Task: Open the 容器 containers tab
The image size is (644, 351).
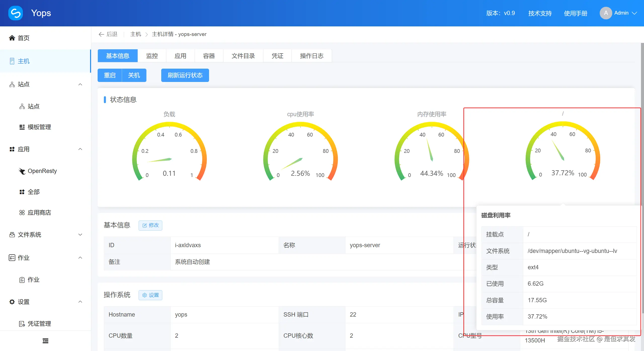Action: (209, 56)
